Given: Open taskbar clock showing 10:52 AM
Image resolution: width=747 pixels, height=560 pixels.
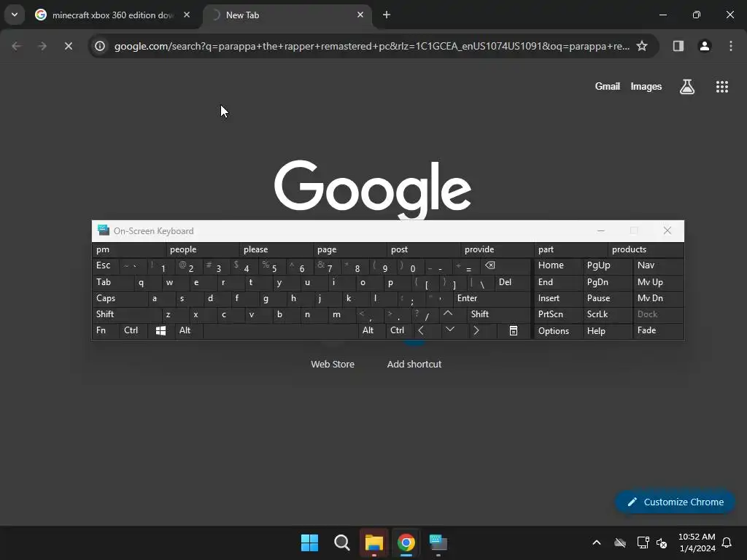Looking at the screenshot, I should 697,542.
